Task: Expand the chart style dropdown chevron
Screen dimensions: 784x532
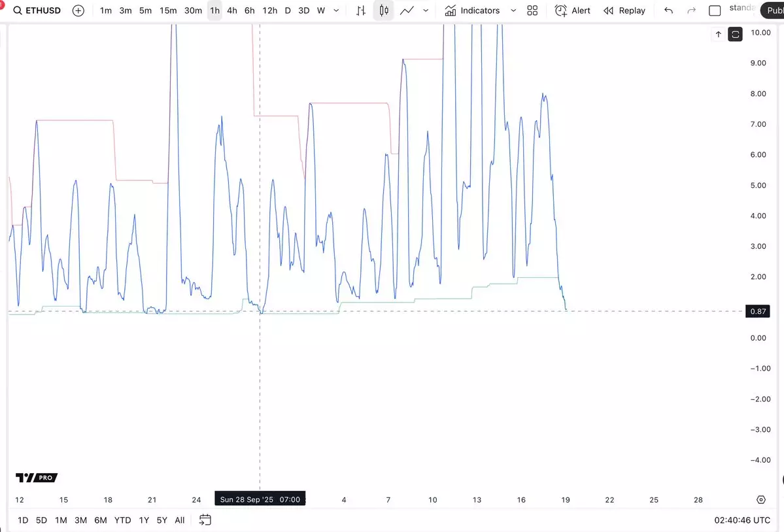Action: coord(426,10)
